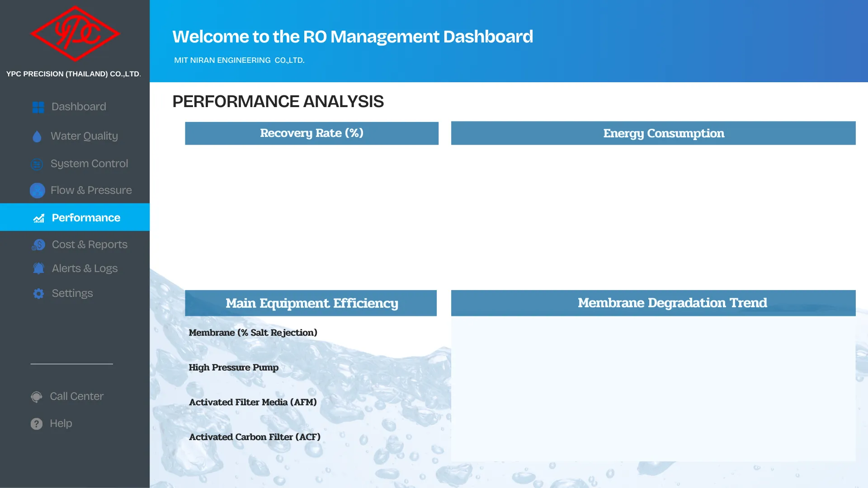The width and height of the screenshot is (868, 488).
Task: Click YPC PRECISION (THAILAND) CO.,LTD. company name
Action: 74,74
